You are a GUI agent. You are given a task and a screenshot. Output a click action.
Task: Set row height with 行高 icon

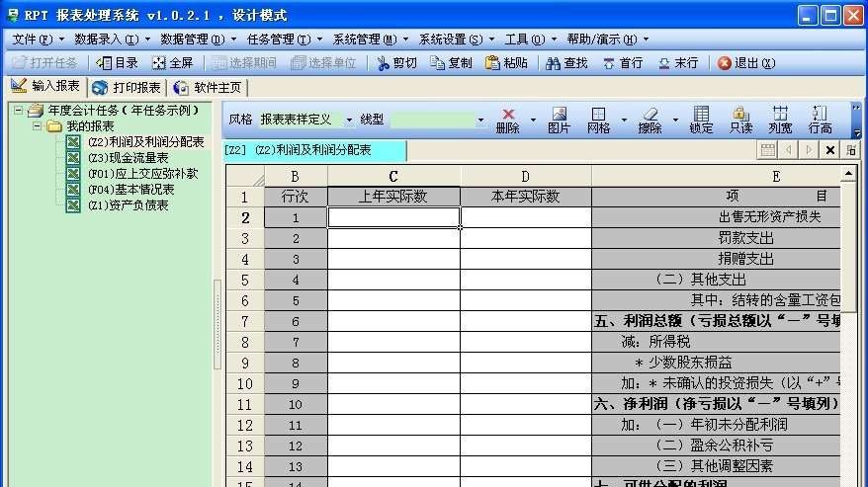[x=820, y=121]
